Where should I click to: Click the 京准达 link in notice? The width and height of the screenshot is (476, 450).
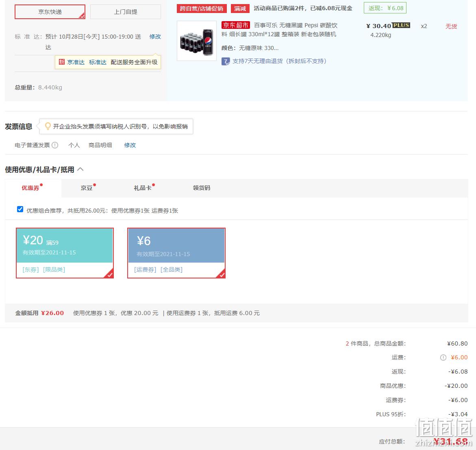pos(76,62)
